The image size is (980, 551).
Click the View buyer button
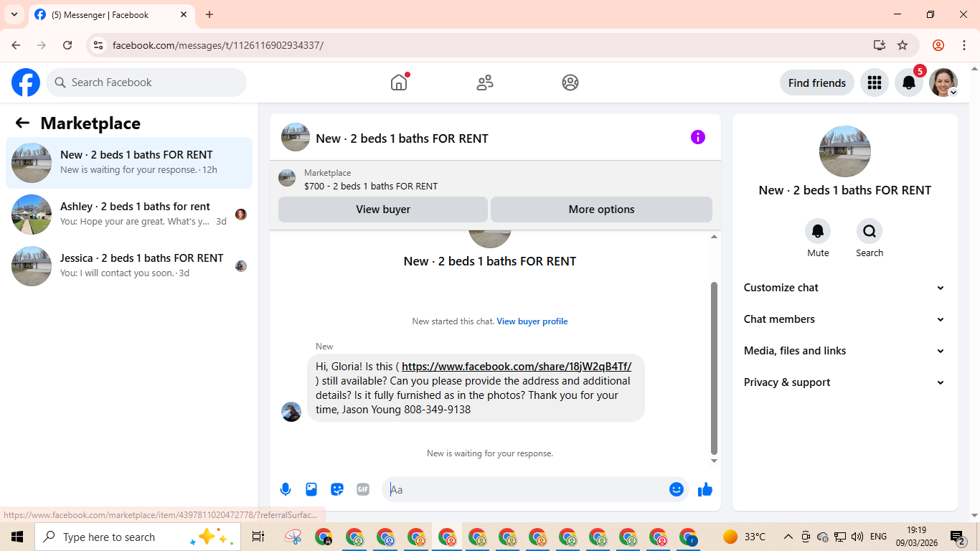coord(383,209)
